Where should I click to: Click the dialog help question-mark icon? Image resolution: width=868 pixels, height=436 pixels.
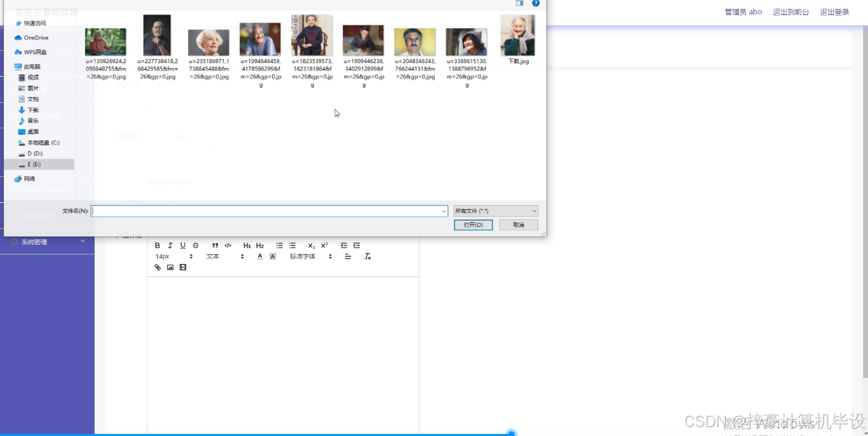[535, 3]
